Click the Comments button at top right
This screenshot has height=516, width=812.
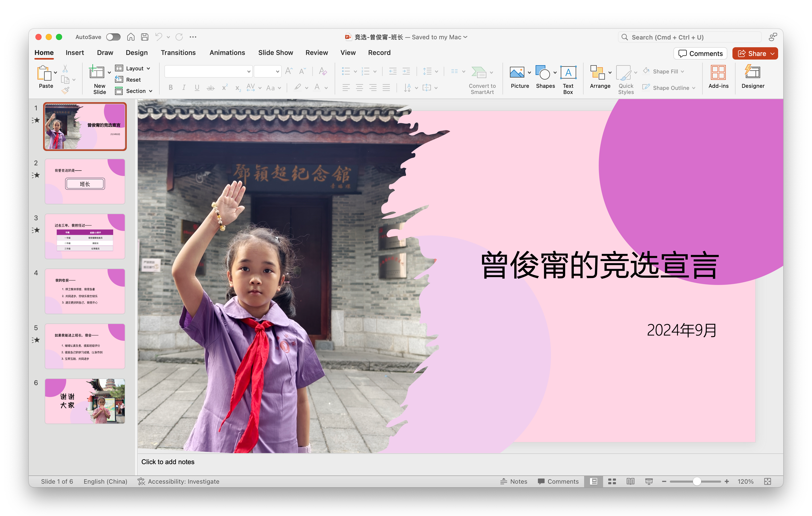click(x=700, y=54)
